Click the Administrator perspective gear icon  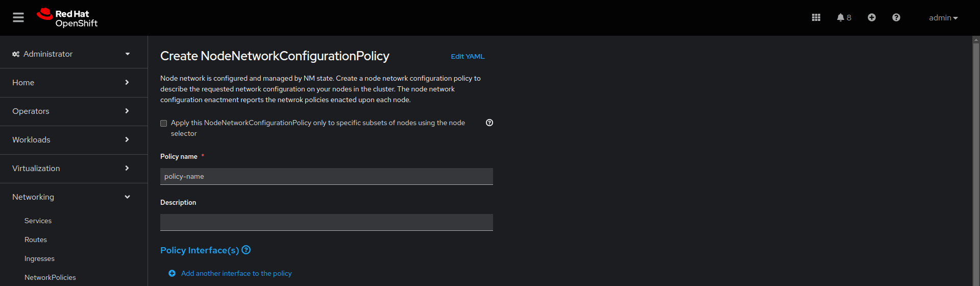(16, 54)
